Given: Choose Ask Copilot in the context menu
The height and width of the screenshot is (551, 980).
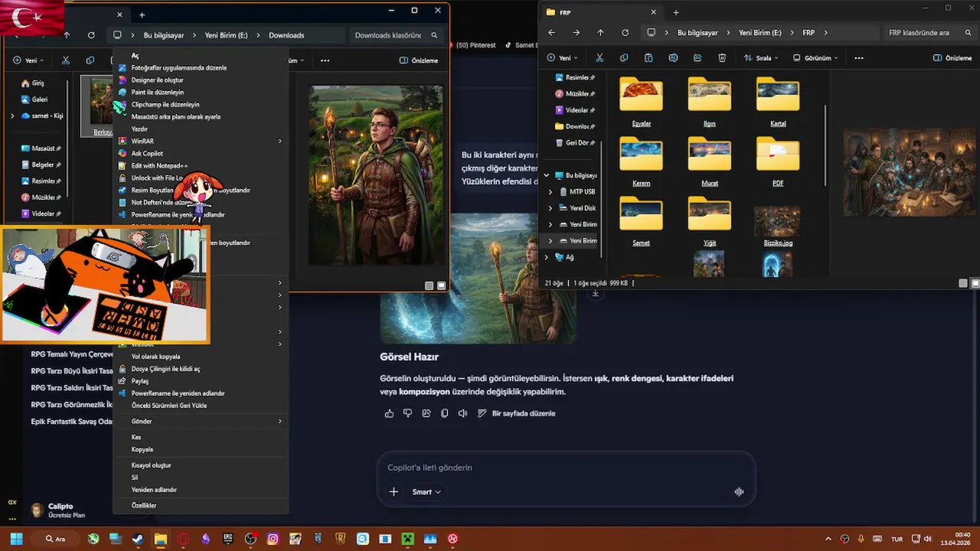Looking at the screenshot, I should tap(147, 154).
